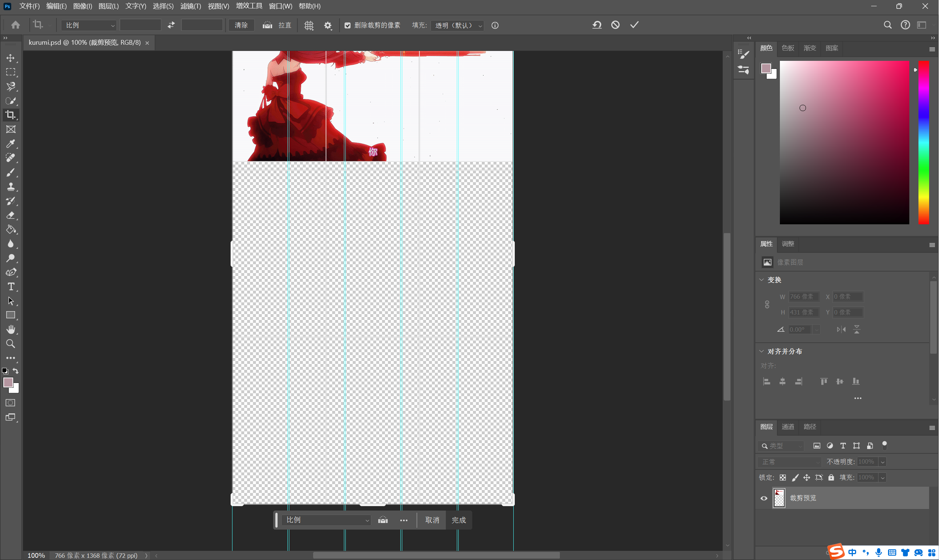Screen dimensions: 939x560
Task: Cancel crop with the circle-slash icon
Action: 616,25
